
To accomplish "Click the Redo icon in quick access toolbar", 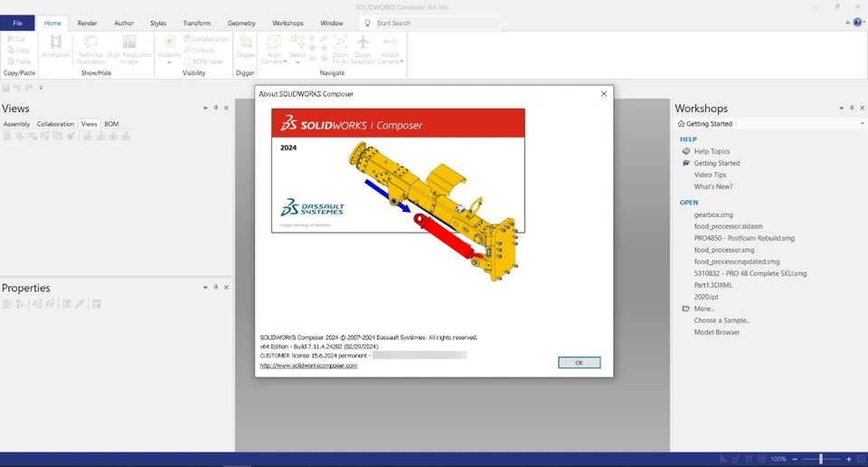I will pyautogui.click(x=29, y=88).
